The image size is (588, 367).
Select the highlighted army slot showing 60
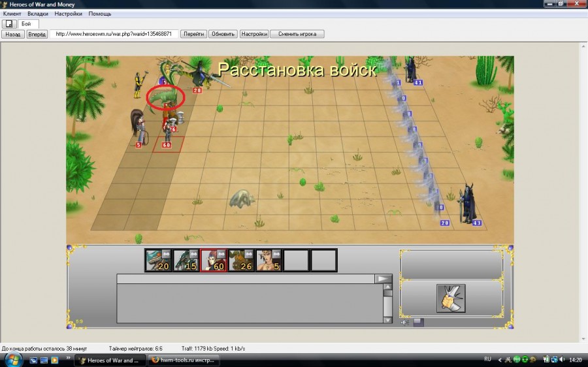(x=214, y=260)
